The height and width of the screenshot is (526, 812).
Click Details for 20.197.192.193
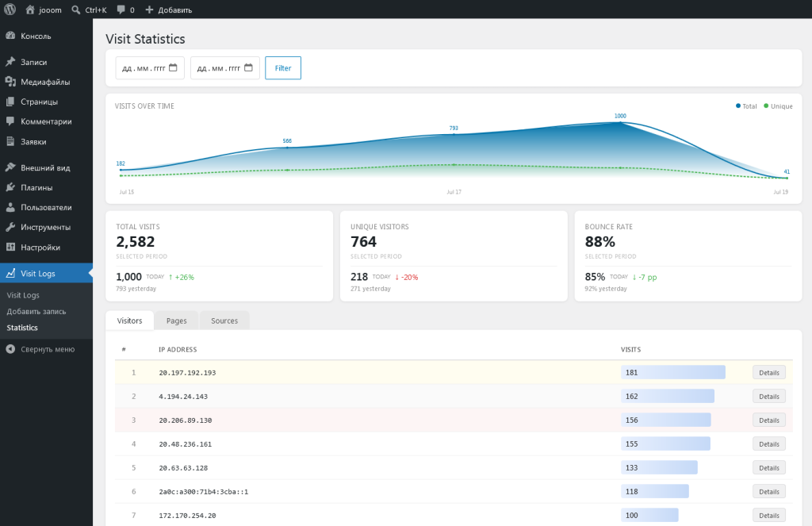pyautogui.click(x=769, y=373)
